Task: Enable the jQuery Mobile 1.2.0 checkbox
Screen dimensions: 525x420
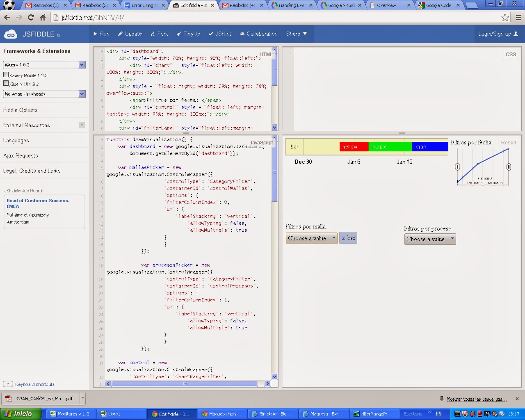Action: [x=6, y=75]
